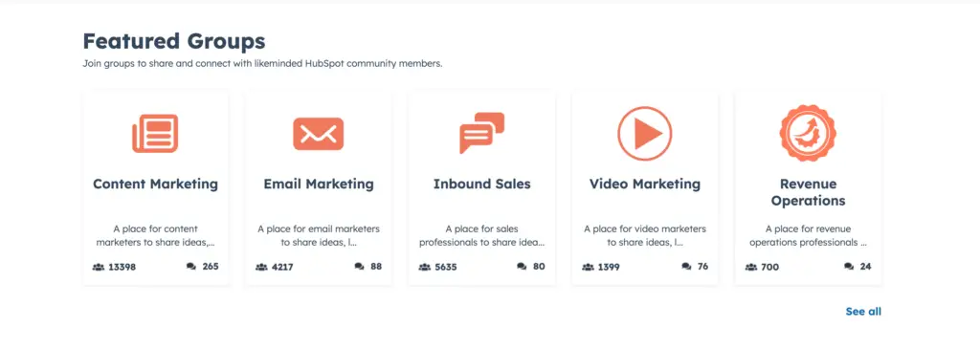Click 'A place for content marketers' description
The width and height of the screenshot is (980, 347).
[x=156, y=236]
